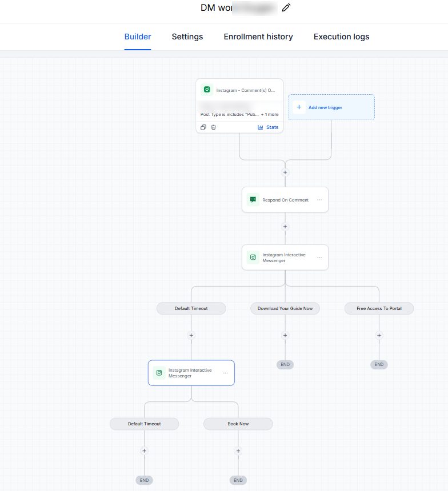
Task: Add step above Respond On Comment
Action: [x=285, y=172]
